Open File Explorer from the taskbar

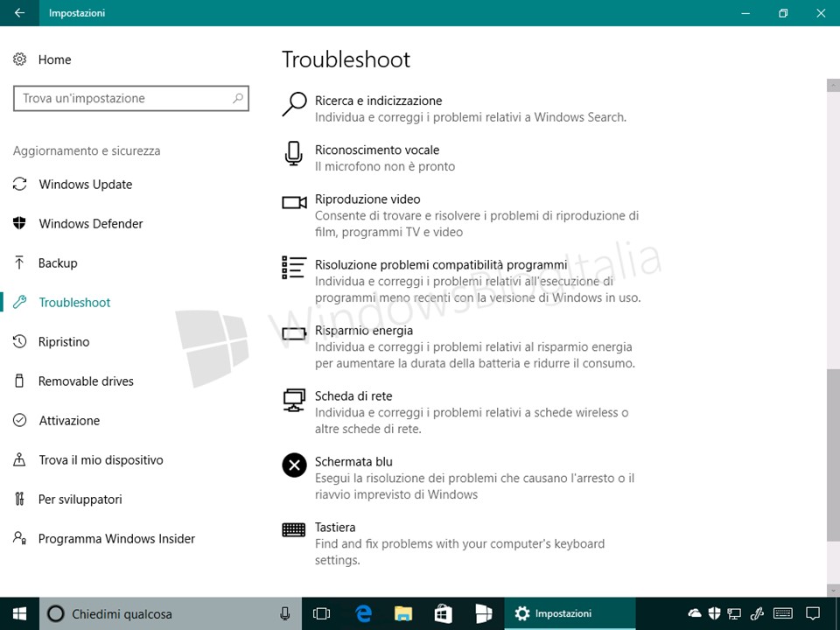click(403, 614)
